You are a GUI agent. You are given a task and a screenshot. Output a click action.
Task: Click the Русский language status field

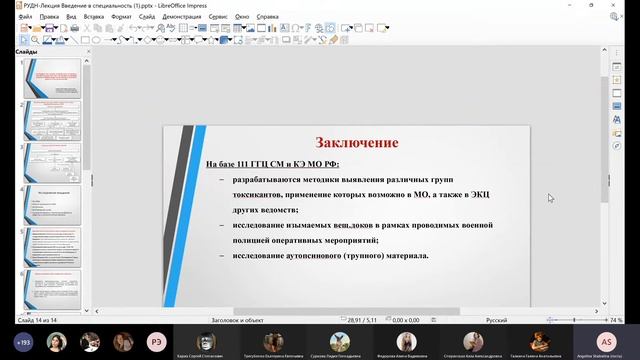[496, 320]
